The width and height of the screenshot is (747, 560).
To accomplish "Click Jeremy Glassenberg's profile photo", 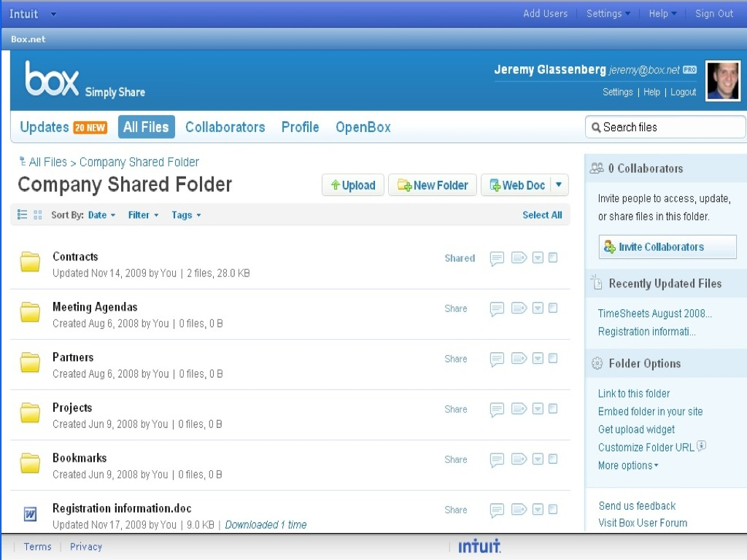I will click(723, 80).
